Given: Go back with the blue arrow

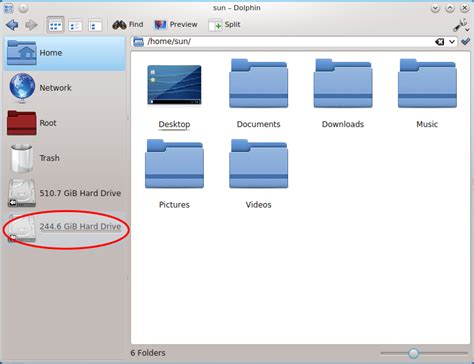Looking at the screenshot, I should [12, 25].
